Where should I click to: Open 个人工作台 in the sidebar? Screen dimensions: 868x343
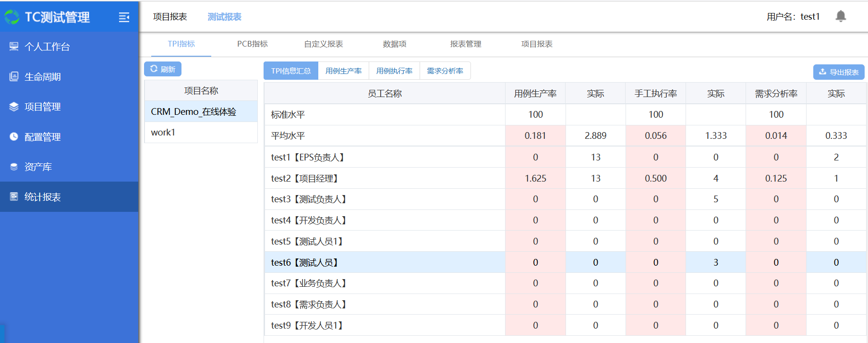point(47,47)
